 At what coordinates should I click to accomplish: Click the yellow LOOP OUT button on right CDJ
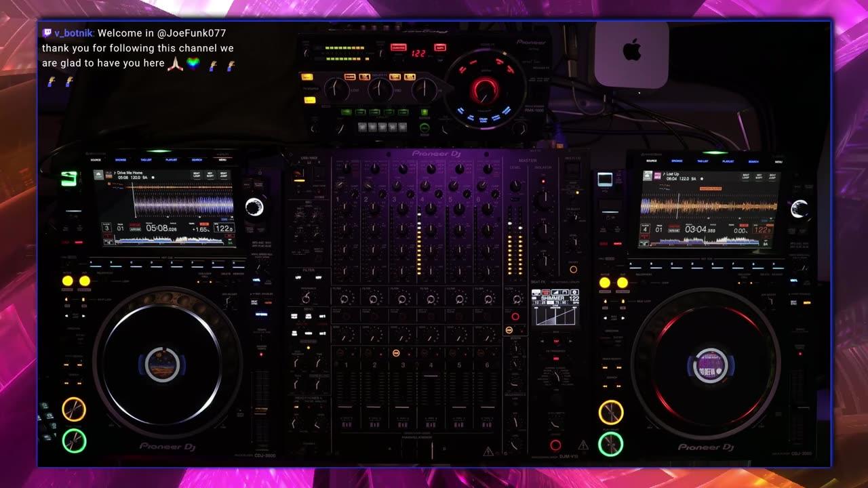[x=622, y=283]
